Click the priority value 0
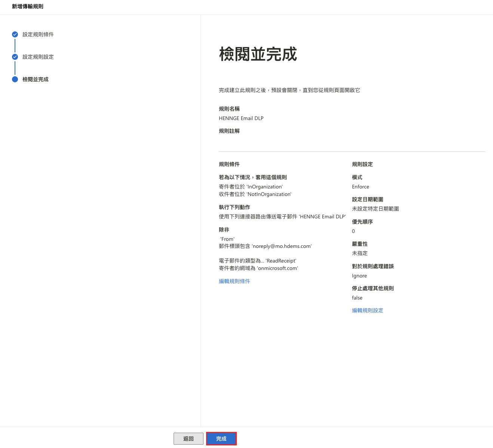Screen dimensions: 493x448 [x=353, y=231]
